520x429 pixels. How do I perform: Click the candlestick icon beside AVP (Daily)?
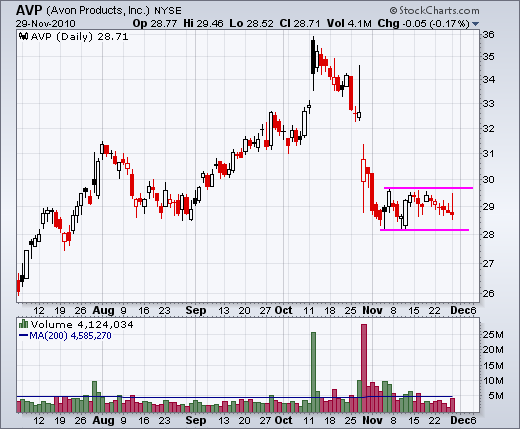pyautogui.click(x=23, y=36)
